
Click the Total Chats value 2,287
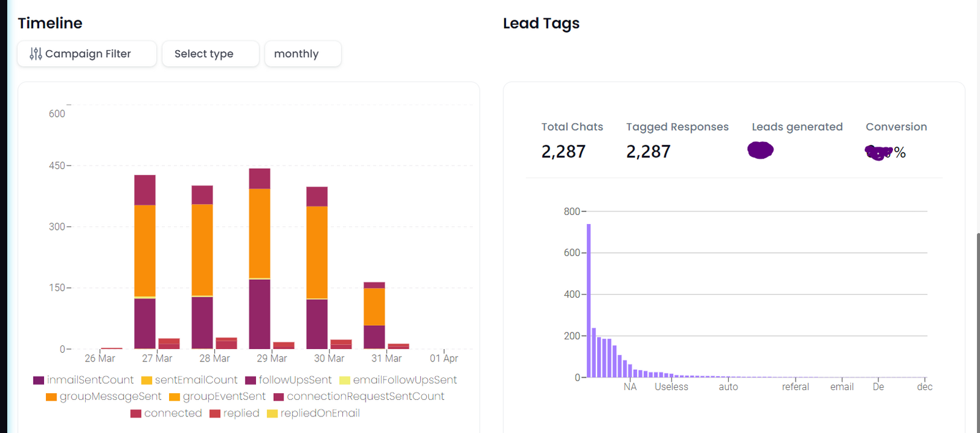click(x=563, y=151)
